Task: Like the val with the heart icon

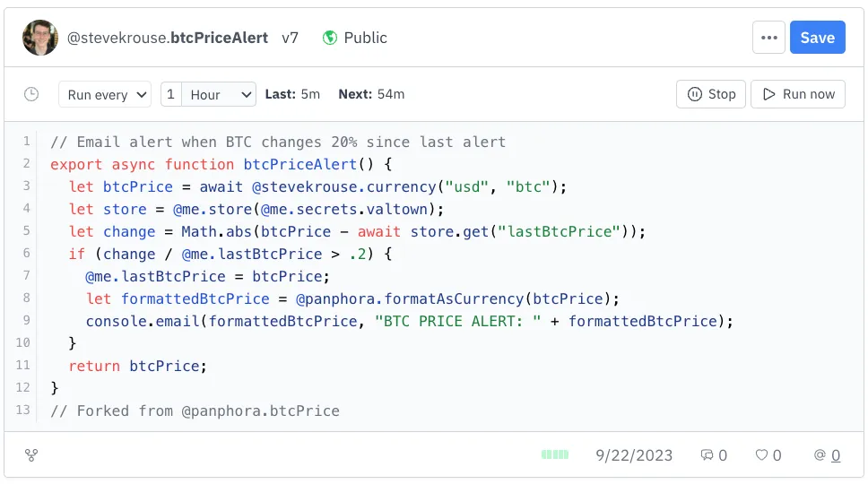Action: (x=761, y=455)
